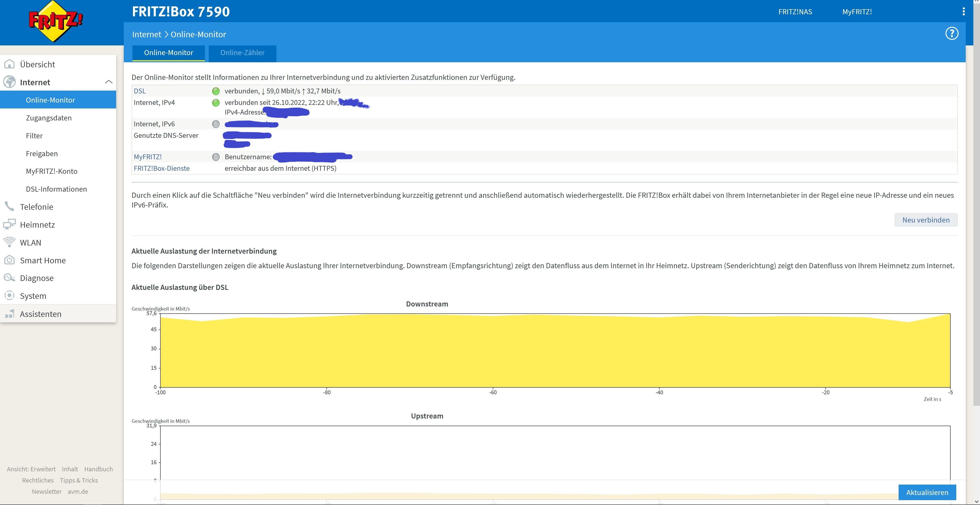
Task: Click the FRITZ!Box-Dienste link
Action: point(162,168)
